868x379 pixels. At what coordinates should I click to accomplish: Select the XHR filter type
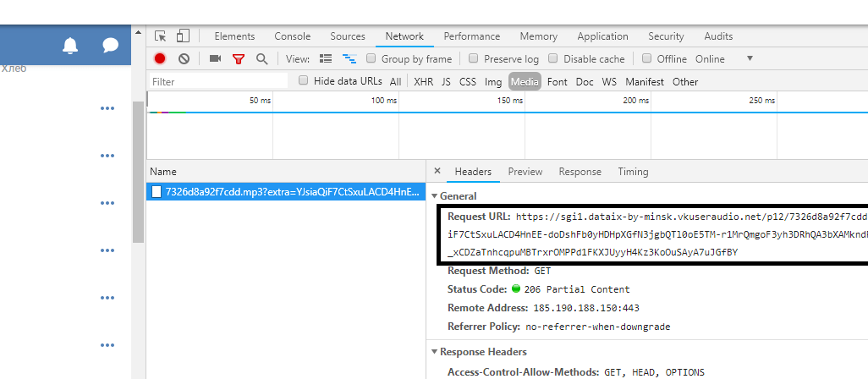coord(422,82)
